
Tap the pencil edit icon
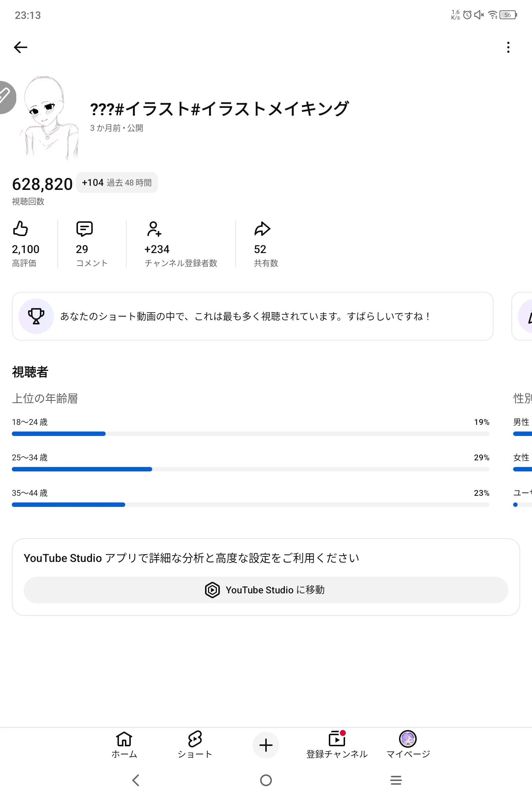click(5, 97)
